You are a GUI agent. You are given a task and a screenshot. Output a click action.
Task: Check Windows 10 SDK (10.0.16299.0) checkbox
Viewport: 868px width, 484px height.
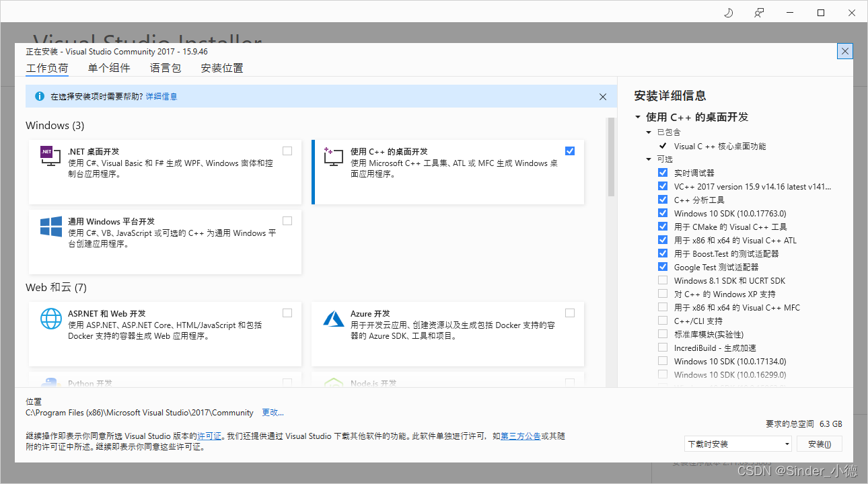pos(663,374)
